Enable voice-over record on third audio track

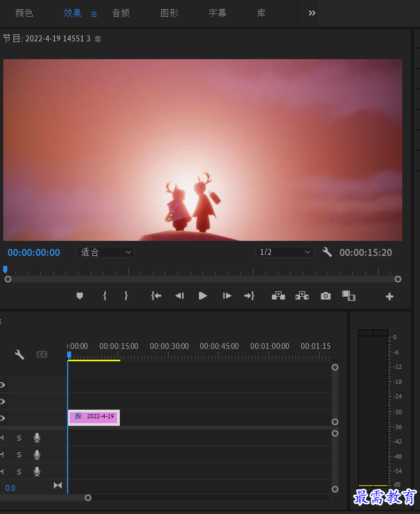pyautogui.click(x=37, y=472)
